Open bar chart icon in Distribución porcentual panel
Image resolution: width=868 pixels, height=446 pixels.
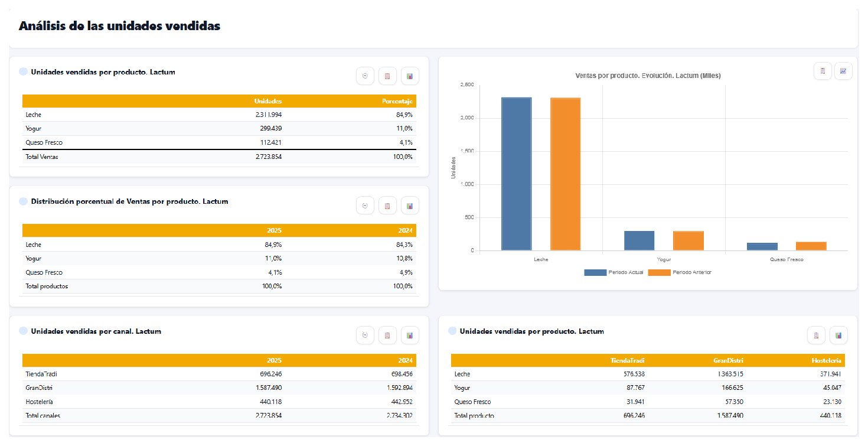(410, 206)
